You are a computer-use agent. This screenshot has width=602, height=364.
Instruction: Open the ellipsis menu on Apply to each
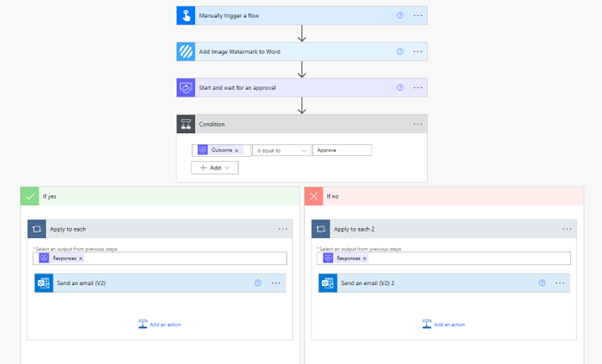point(283,229)
